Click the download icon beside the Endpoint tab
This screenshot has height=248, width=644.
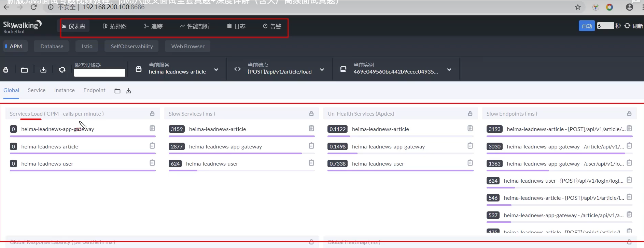(x=128, y=91)
